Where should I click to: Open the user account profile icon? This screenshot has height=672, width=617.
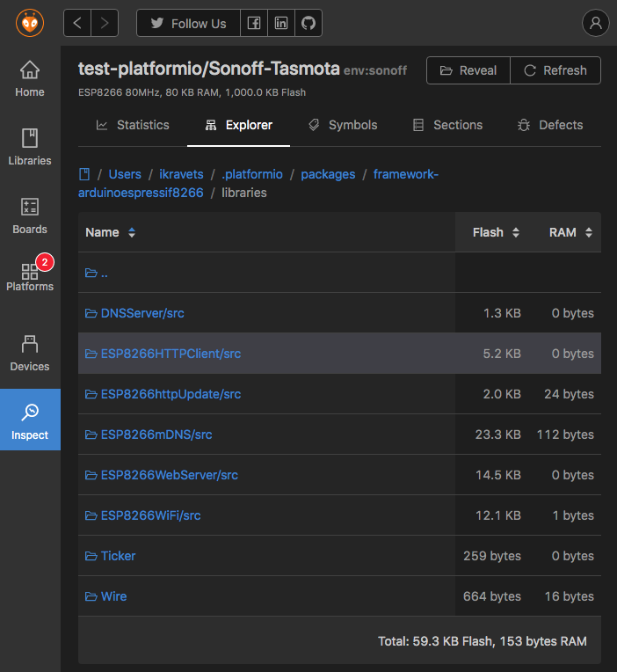pyautogui.click(x=596, y=23)
